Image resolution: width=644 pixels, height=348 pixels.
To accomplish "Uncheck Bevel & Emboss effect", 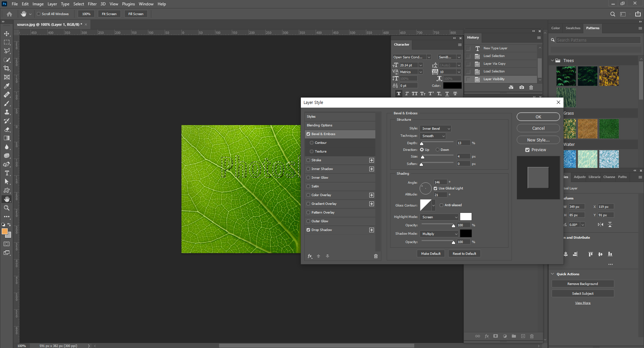I will (308, 134).
